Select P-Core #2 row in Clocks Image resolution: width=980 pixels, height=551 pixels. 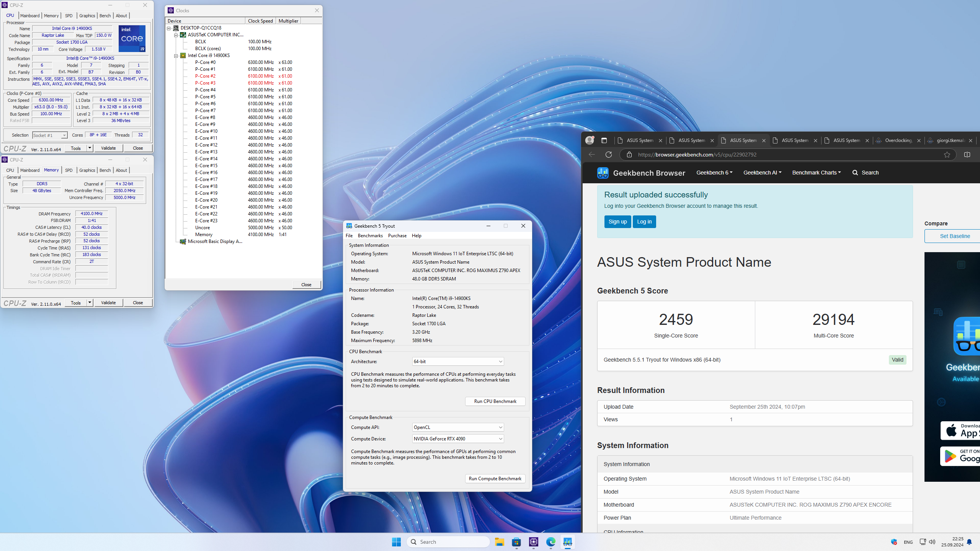(x=243, y=76)
